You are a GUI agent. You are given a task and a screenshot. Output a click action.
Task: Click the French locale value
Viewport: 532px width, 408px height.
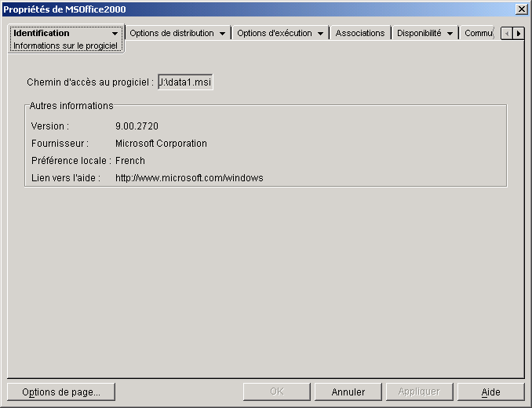[x=130, y=161]
